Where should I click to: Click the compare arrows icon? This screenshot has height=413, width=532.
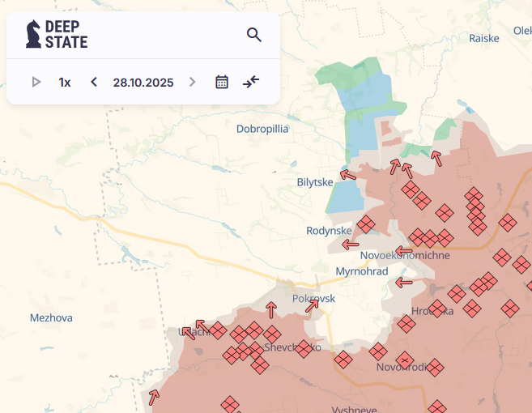pos(251,82)
